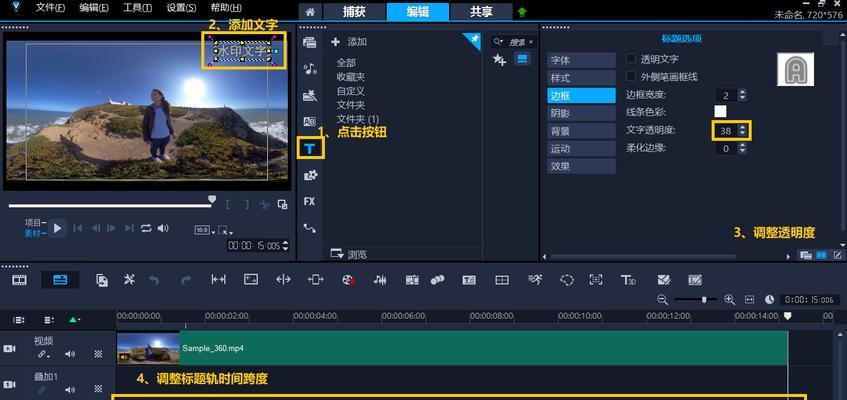Viewport: 847px width, 400px height.
Task: Click the Zoom in magnifier on timeline
Action: click(729, 299)
